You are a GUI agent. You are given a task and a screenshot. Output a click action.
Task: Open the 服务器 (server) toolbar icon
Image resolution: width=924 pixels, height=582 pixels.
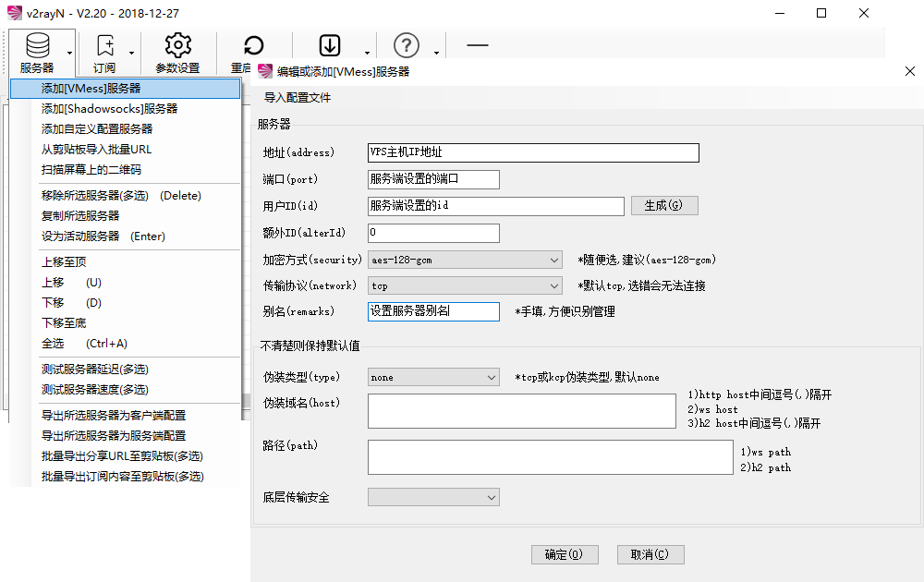[x=38, y=45]
